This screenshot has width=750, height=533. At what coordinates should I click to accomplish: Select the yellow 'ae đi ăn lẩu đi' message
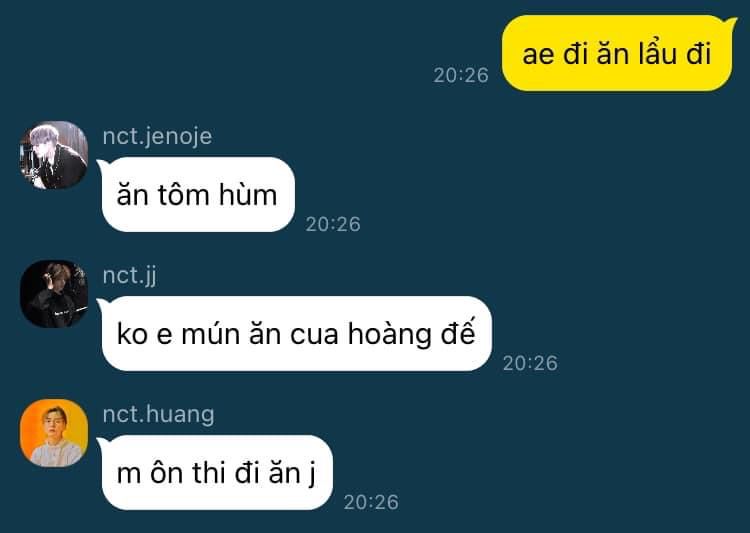coord(617,53)
